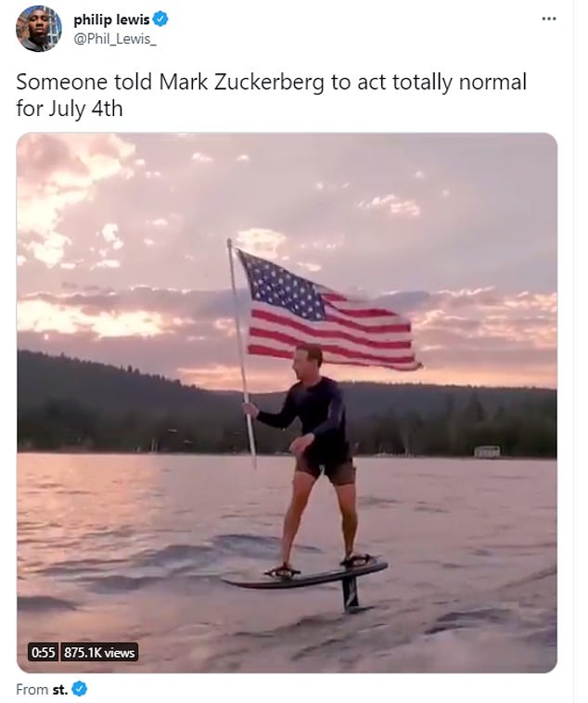The height and width of the screenshot is (703, 588).
Task: Click the word From below the video
Action: pos(32,689)
